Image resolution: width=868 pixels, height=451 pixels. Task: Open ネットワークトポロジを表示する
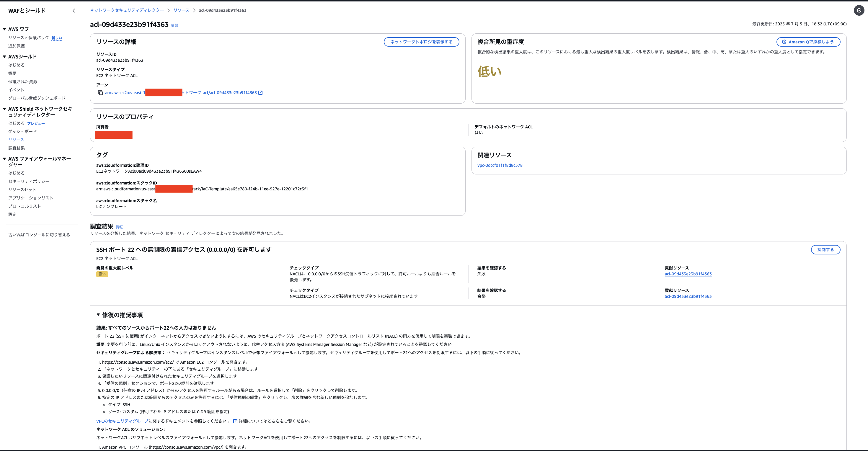click(x=421, y=42)
